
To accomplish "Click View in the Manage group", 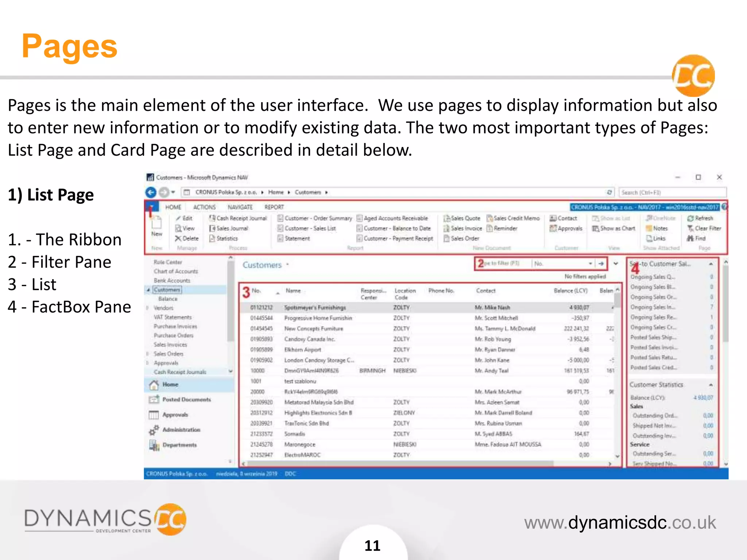I will 185,228.
